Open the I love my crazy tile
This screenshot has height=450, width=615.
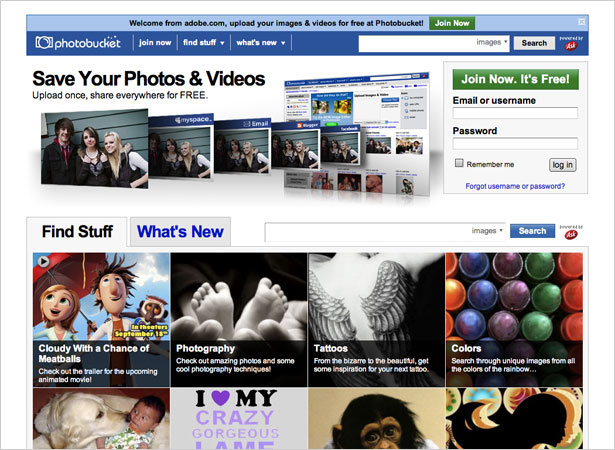coord(239,419)
